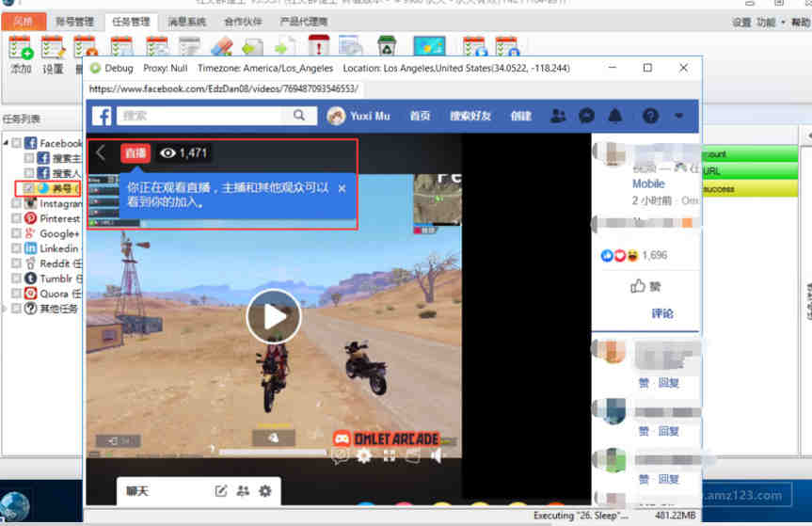This screenshot has width=812, height=526.
Task: Click back arrow on live video
Action: 101,152
